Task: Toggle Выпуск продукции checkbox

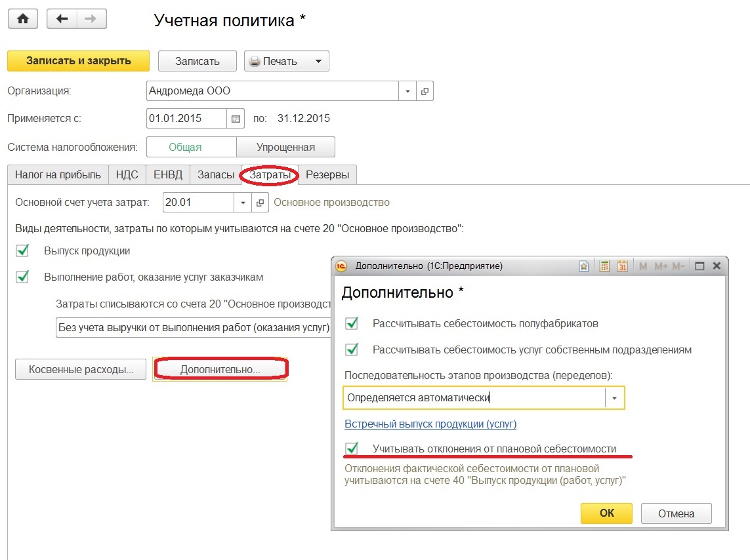Action: pos(22,251)
